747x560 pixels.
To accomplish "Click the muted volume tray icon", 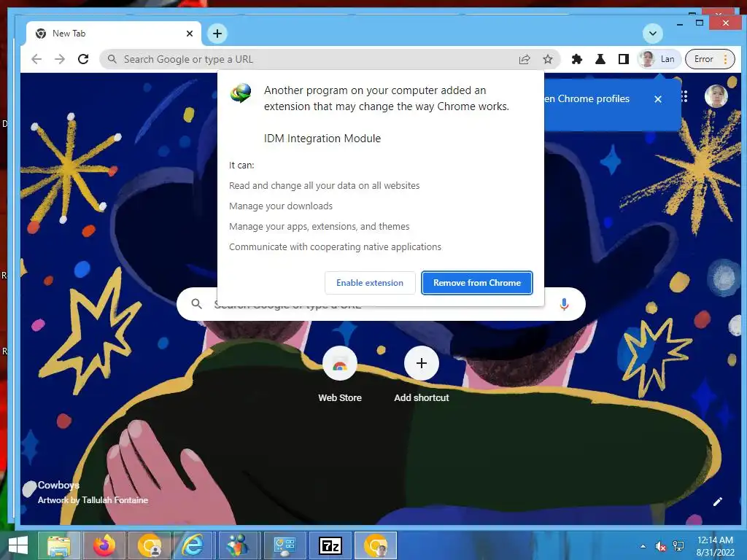I will (660, 546).
